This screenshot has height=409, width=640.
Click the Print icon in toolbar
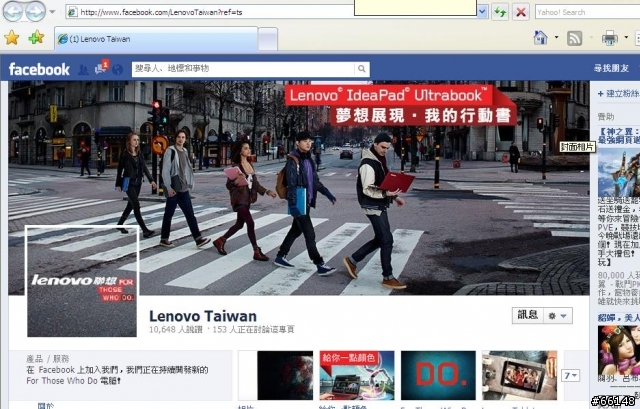[x=609, y=38]
